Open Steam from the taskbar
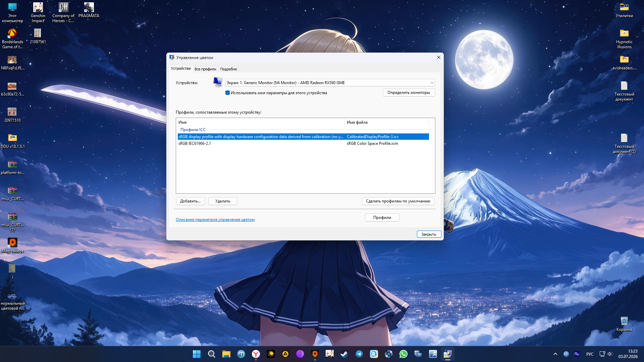This screenshot has height=362, width=644. (344, 354)
